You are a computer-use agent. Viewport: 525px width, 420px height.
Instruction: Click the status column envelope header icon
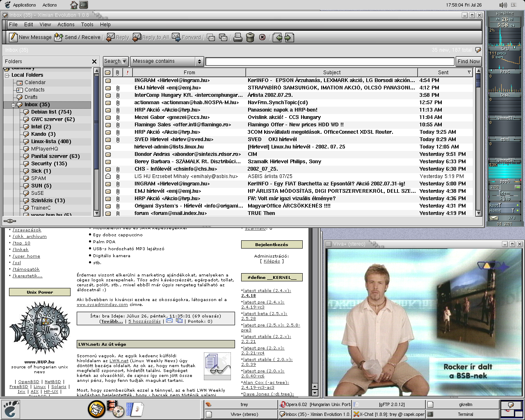[108, 73]
